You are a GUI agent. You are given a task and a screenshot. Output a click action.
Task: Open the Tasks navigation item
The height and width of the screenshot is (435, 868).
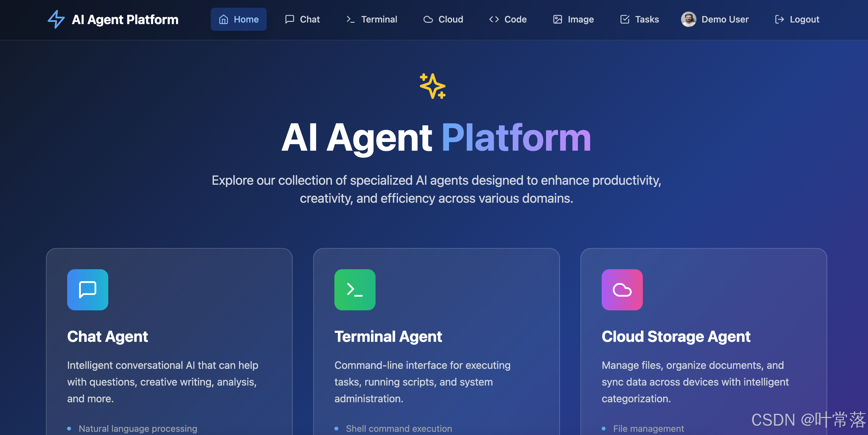[639, 19]
